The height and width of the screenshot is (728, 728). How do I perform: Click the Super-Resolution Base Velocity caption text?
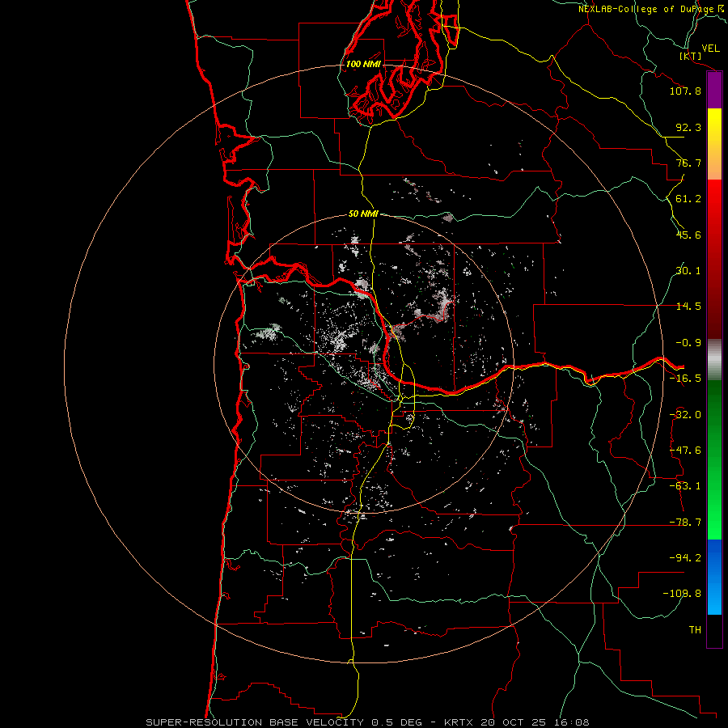click(x=367, y=722)
